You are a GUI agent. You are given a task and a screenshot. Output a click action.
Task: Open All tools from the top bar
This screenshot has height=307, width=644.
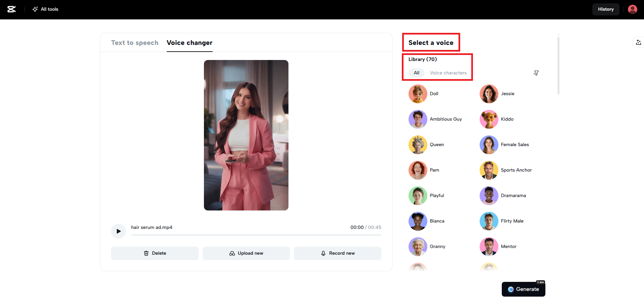click(45, 9)
